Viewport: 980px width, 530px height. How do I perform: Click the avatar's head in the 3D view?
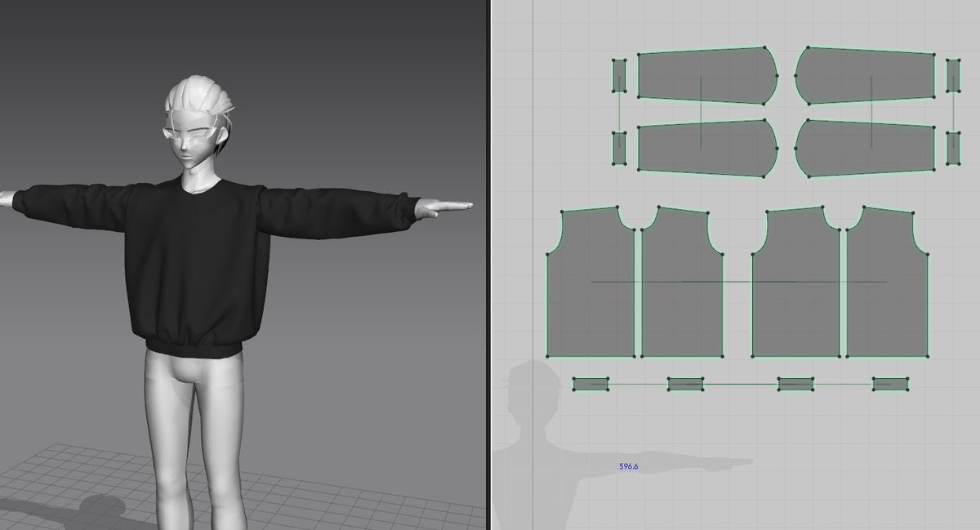point(196,122)
